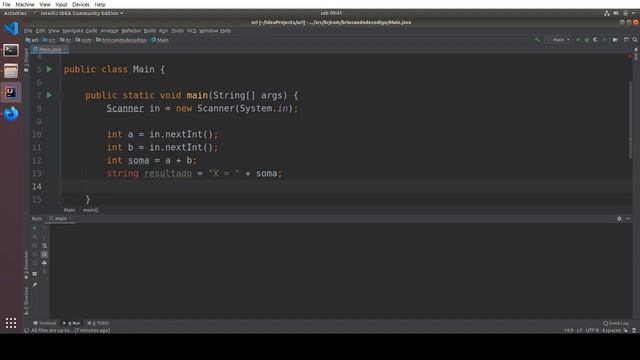Viewport: 640px width, 360px height.
Task: Open the Build menu
Action: point(150,31)
